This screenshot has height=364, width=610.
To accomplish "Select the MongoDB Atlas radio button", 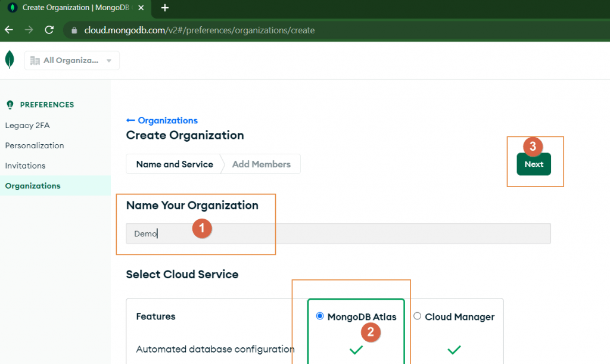I will coord(320,316).
